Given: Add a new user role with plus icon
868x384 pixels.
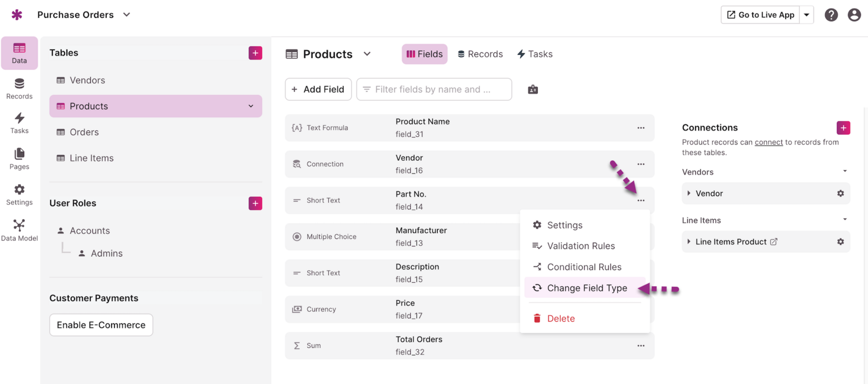Looking at the screenshot, I should (255, 203).
